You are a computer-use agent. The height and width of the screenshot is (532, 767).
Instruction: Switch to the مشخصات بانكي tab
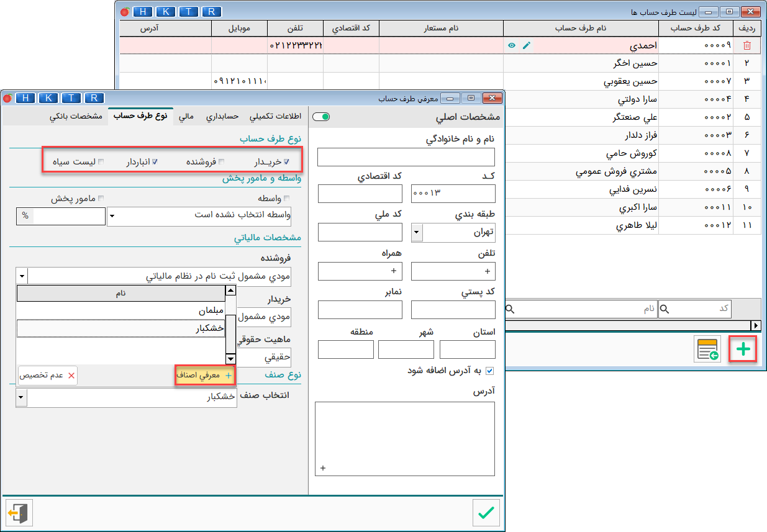point(76,117)
